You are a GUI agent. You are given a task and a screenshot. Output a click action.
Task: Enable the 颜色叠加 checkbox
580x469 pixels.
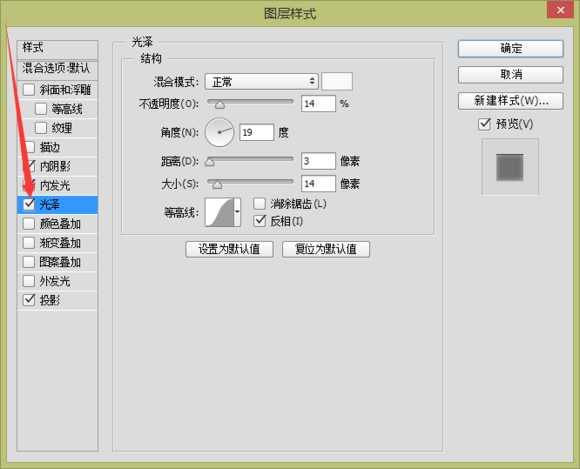29,223
